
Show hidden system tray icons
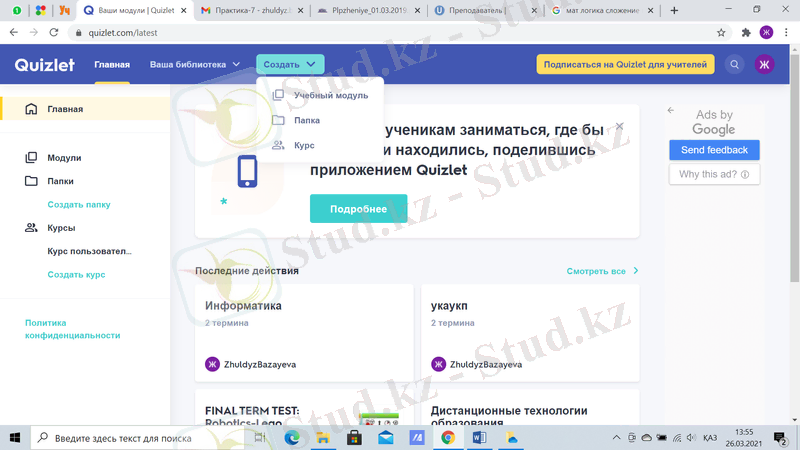click(x=616, y=438)
